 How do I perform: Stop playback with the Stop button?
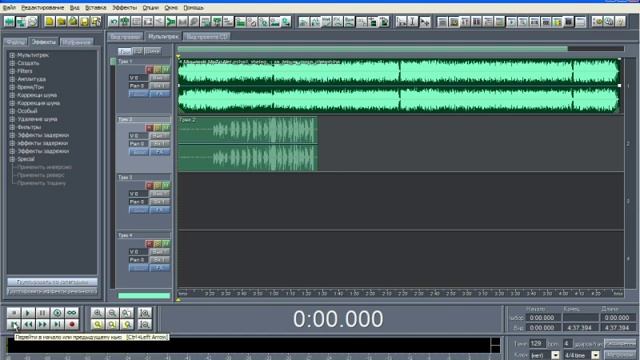13,313
